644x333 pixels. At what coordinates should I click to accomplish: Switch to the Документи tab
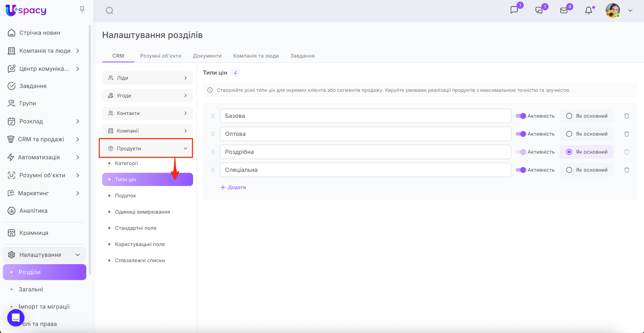(207, 56)
